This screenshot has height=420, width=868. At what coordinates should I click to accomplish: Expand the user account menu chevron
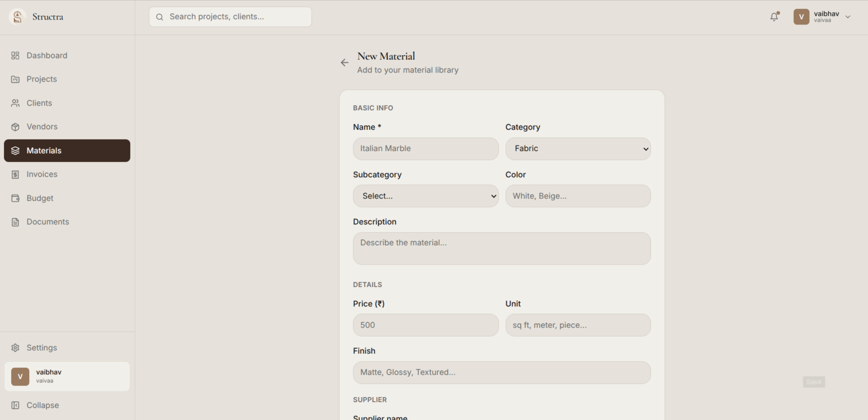point(848,17)
